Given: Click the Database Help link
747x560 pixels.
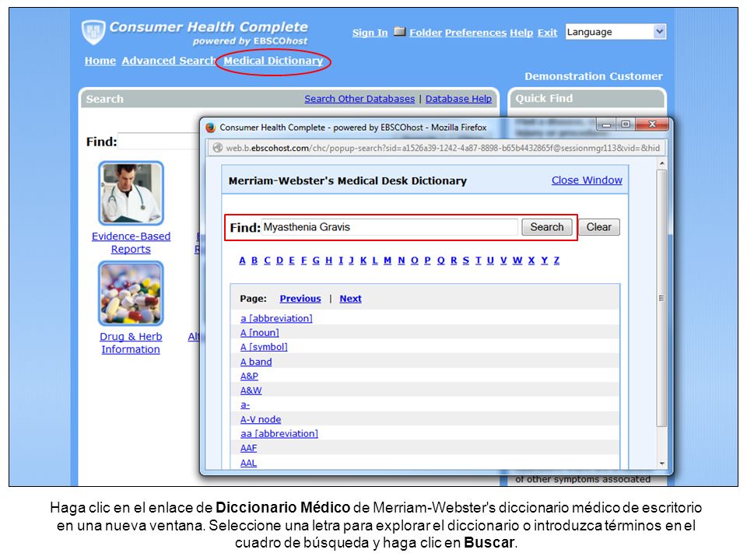Looking at the screenshot, I should [458, 99].
